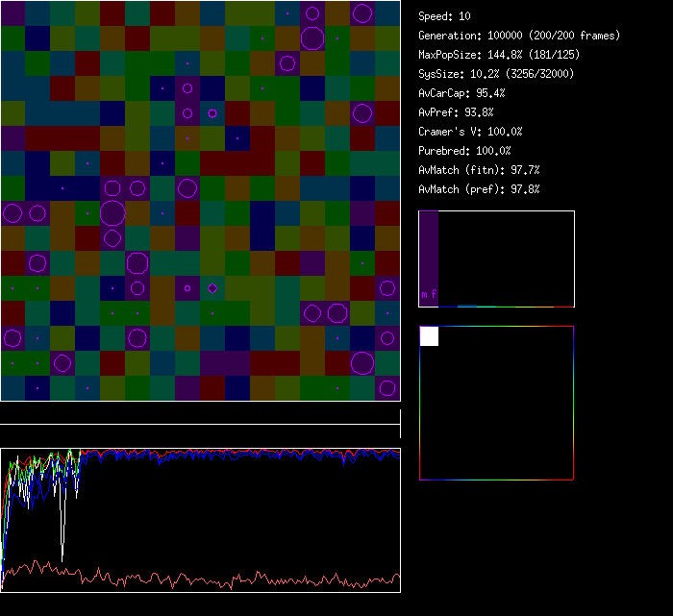The image size is (673, 616).
Task: Click the circle in the grid's top-right corner area
Action: (362, 13)
